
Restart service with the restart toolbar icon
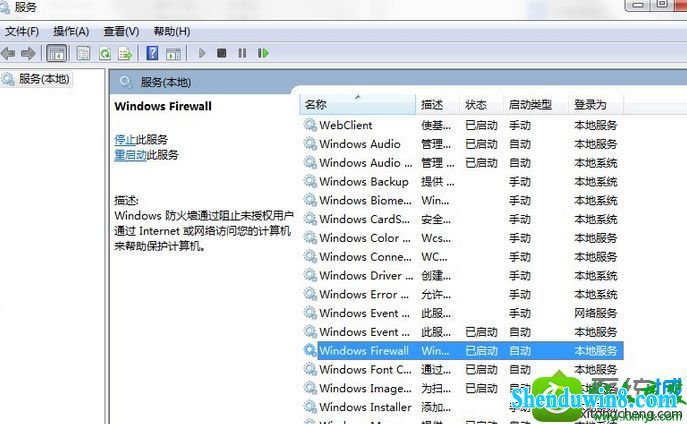(263, 53)
